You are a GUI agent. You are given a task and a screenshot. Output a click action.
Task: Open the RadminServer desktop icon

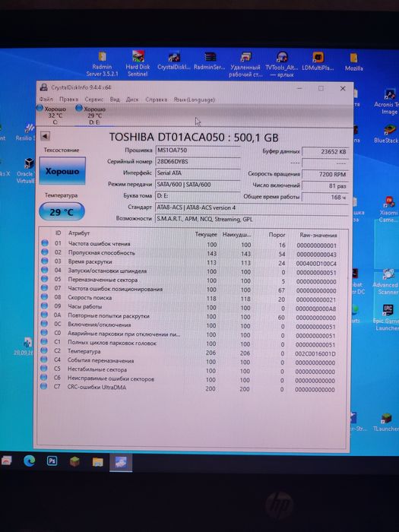click(209, 61)
